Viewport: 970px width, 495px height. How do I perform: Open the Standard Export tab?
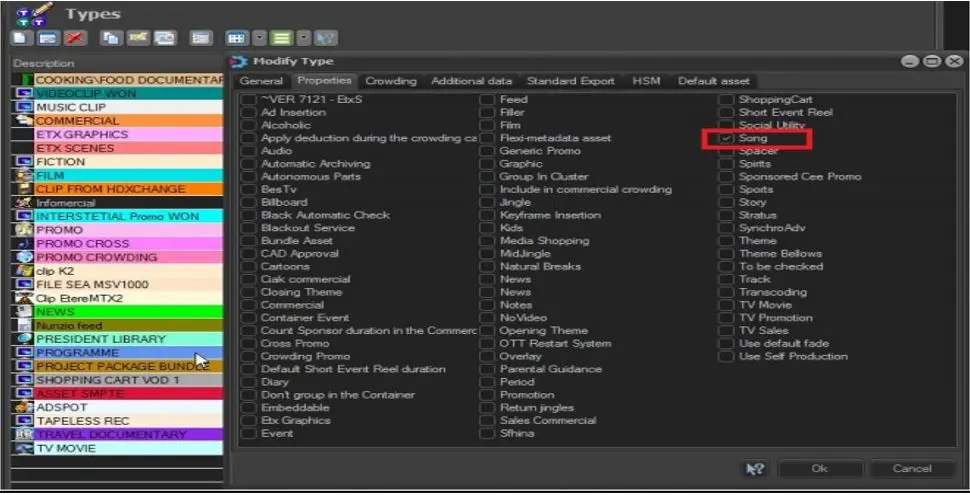(x=572, y=81)
